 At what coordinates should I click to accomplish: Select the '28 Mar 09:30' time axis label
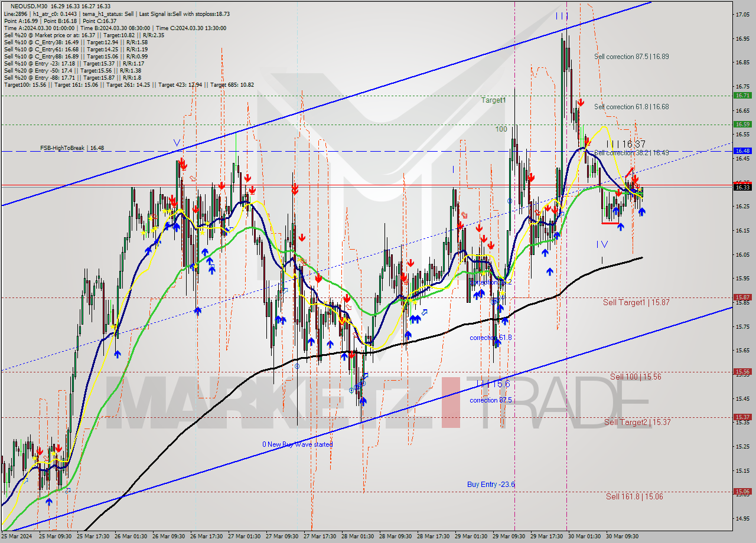[395, 537]
